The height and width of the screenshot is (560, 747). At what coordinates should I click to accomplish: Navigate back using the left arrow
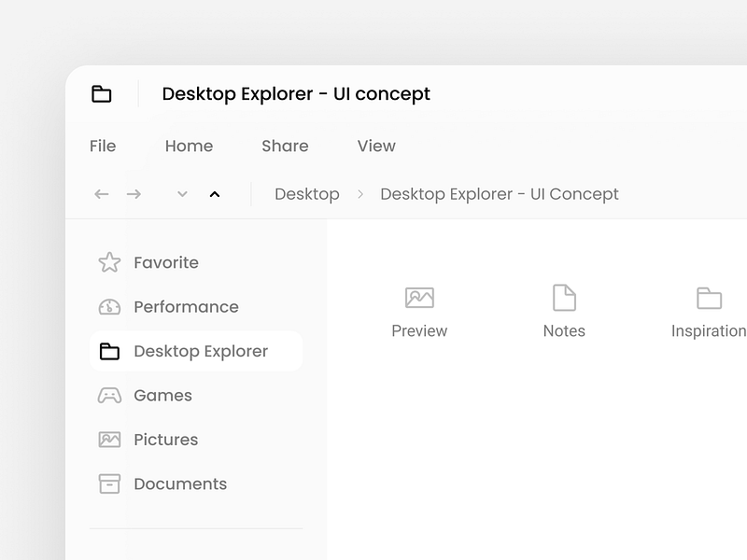point(103,194)
